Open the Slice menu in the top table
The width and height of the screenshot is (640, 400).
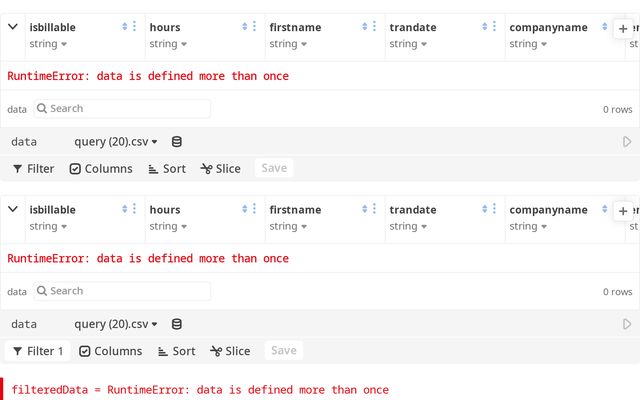pyautogui.click(x=221, y=169)
